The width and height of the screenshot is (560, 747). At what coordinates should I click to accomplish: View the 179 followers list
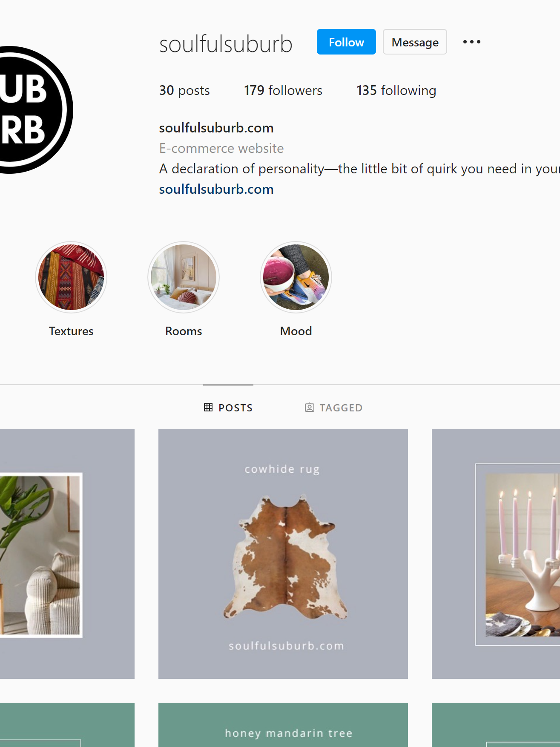coord(283,90)
